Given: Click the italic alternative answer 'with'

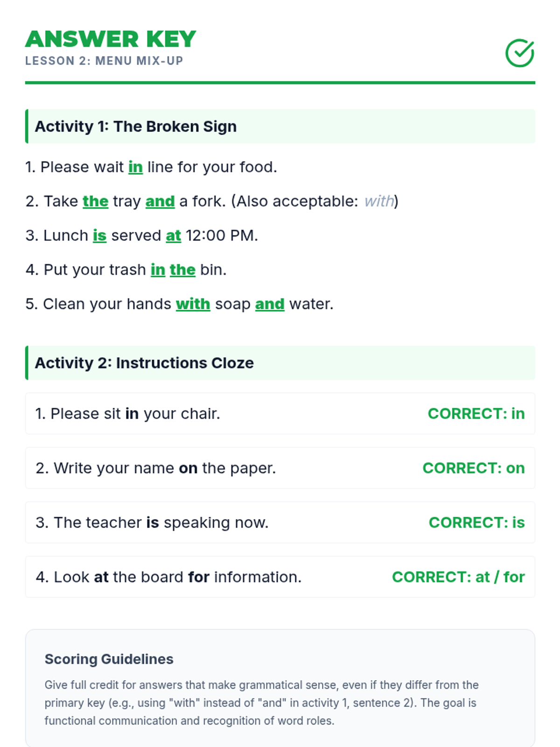Looking at the screenshot, I should coord(379,201).
